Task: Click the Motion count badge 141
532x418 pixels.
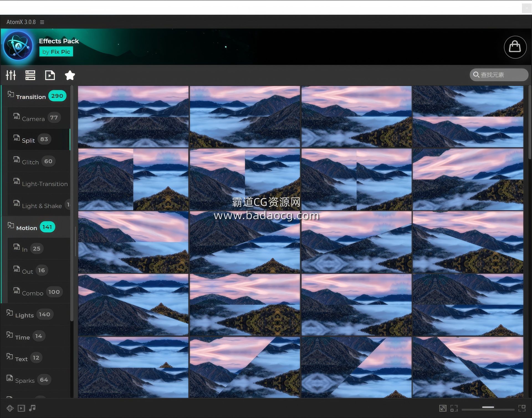Action: [47, 227]
